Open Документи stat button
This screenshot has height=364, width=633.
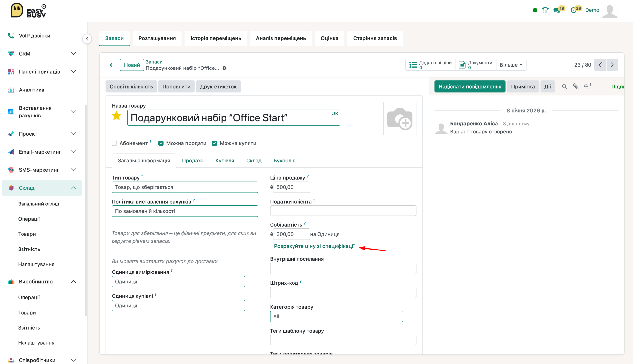point(475,65)
